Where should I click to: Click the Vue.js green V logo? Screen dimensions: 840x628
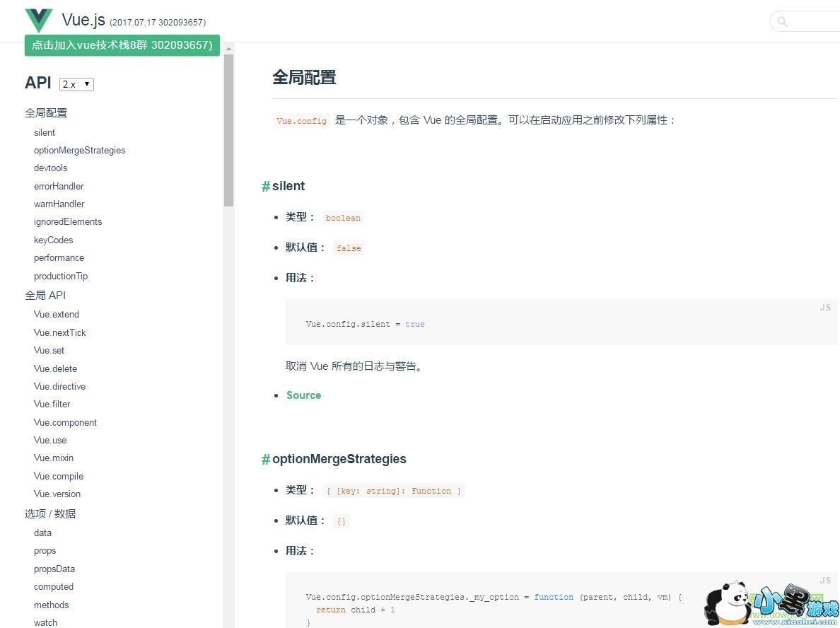pos(39,21)
